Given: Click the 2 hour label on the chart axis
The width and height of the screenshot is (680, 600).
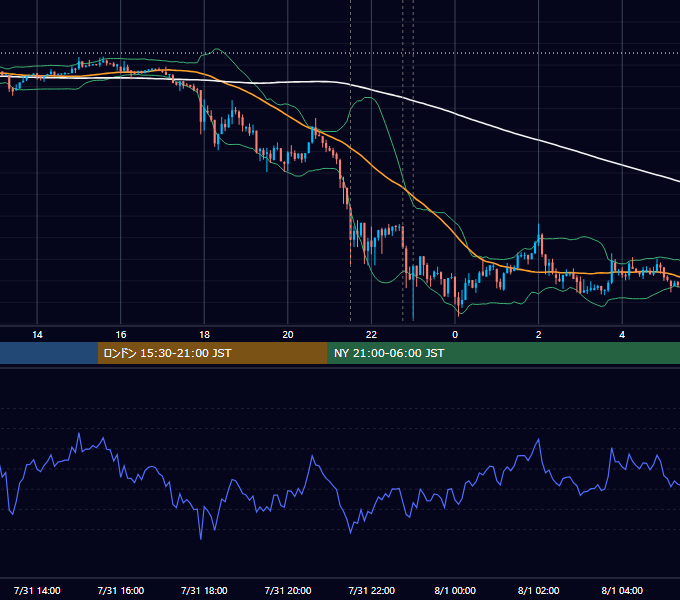Looking at the screenshot, I should pos(539,335).
